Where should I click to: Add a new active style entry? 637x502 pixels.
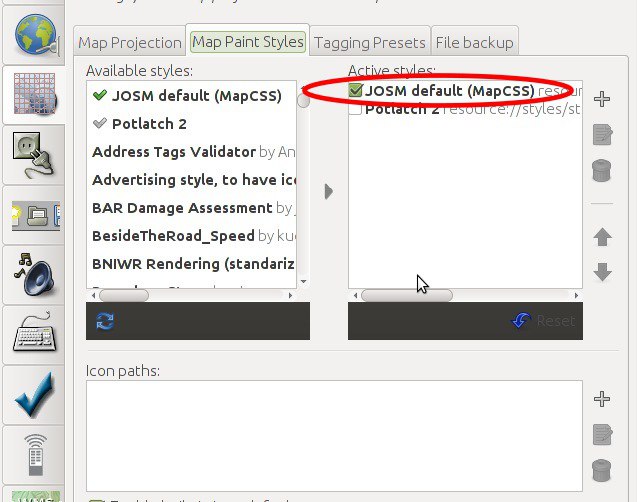[x=602, y=99]
